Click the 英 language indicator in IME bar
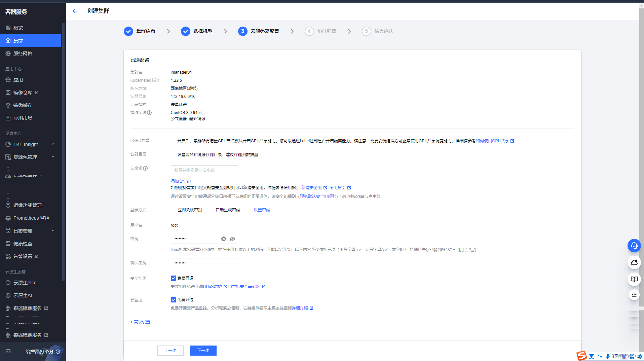The image size is (644, 361). pyautogui.click(x=592, y=356)
